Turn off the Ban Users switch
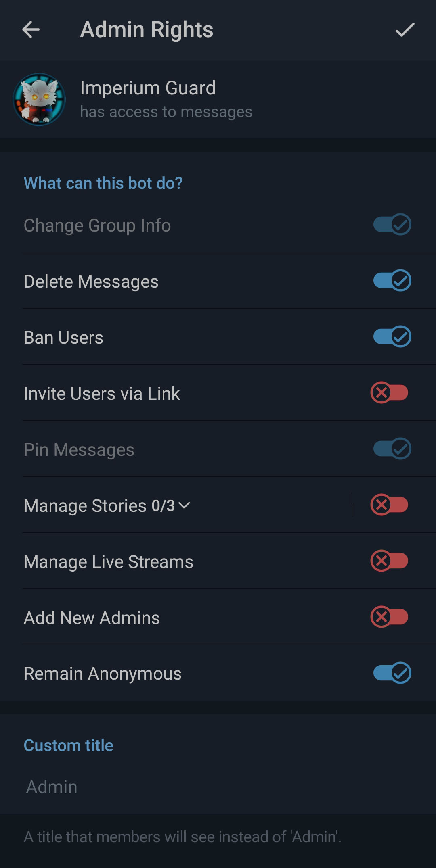The height and width of the screenshot is (868, 436). pyautogui.click(x=392, y=337)
